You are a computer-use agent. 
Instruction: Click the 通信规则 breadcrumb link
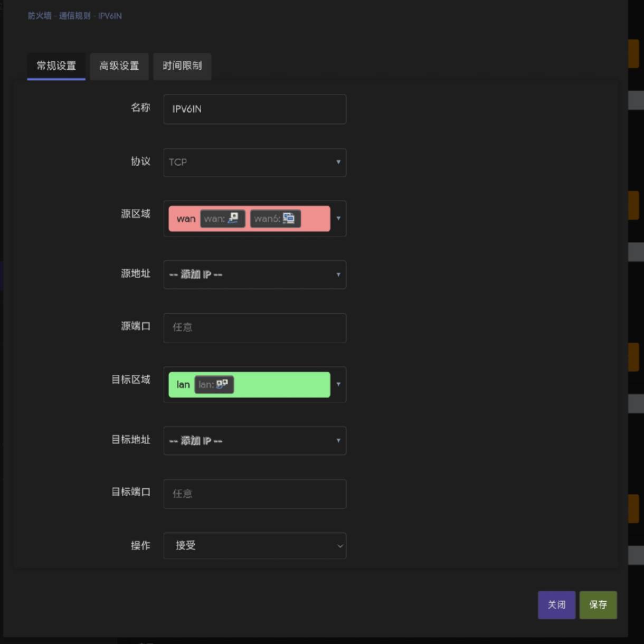pos(75,16)
